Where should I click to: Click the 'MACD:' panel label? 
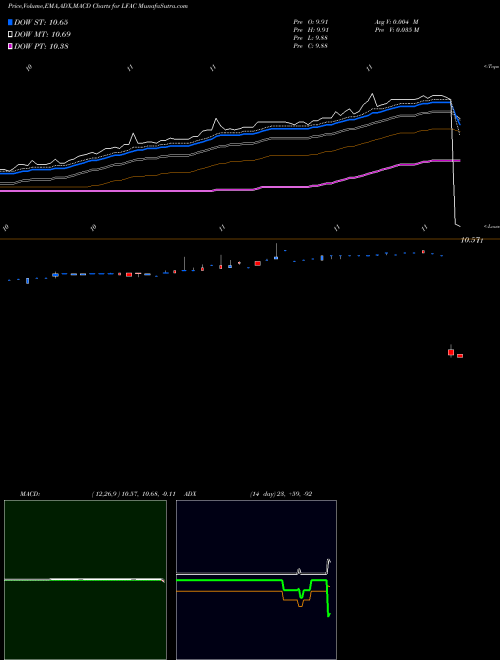(30, 494)
